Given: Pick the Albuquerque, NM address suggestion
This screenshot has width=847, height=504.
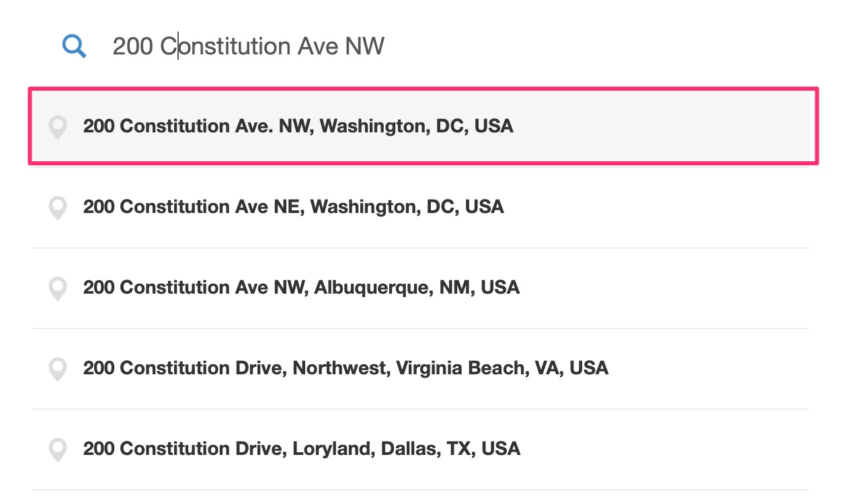Looking at the screenshot, I should click(x=421, y=288).
